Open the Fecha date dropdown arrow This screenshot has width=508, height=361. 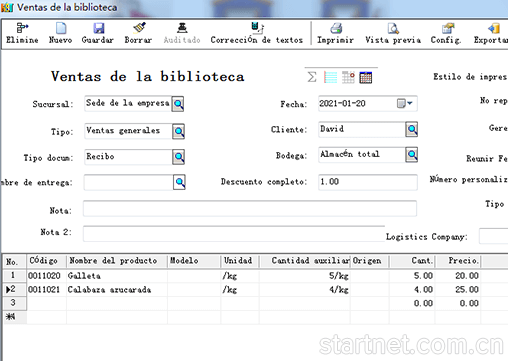click(410, 103)
